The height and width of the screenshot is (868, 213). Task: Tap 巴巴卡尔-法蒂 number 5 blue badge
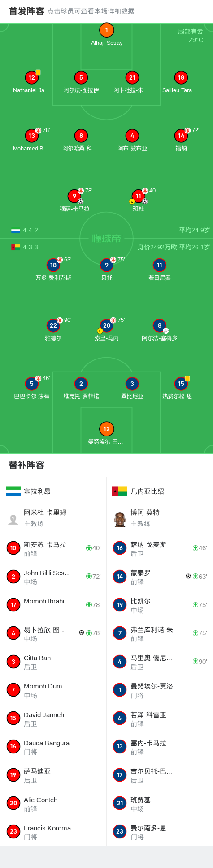[31, 384]
